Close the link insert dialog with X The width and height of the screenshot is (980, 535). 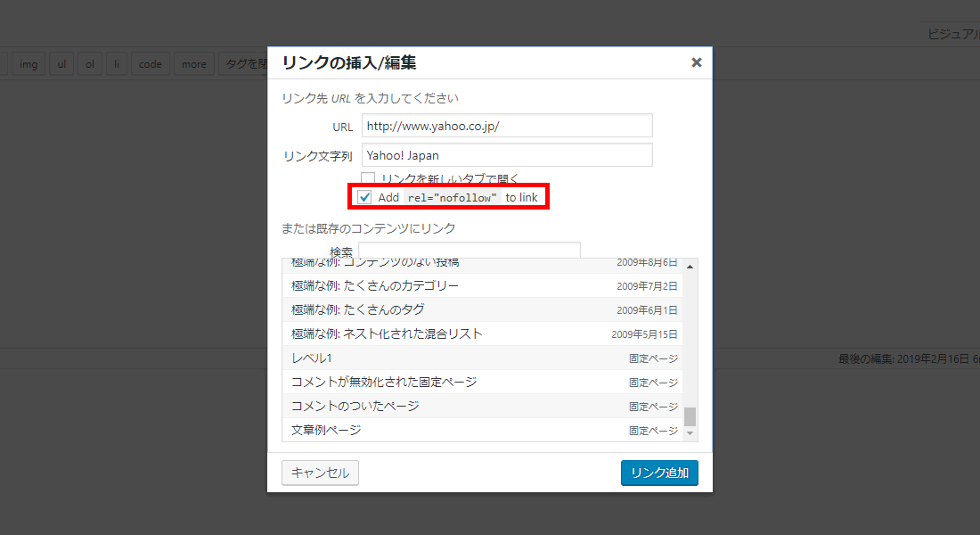click(696, 62)
